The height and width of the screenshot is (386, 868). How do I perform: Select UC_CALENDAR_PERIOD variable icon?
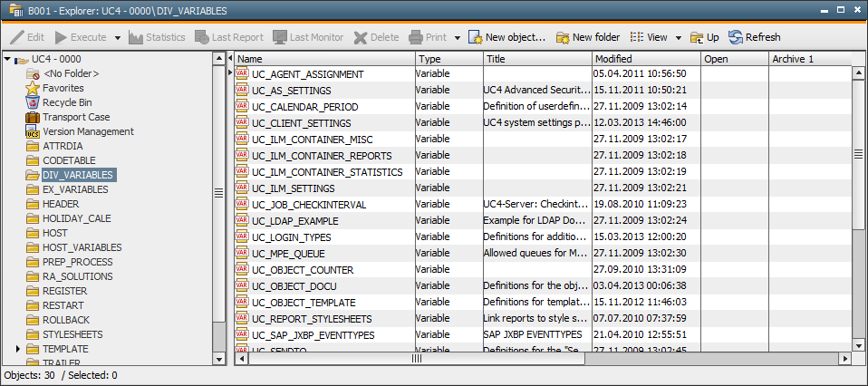coord(242,106)
